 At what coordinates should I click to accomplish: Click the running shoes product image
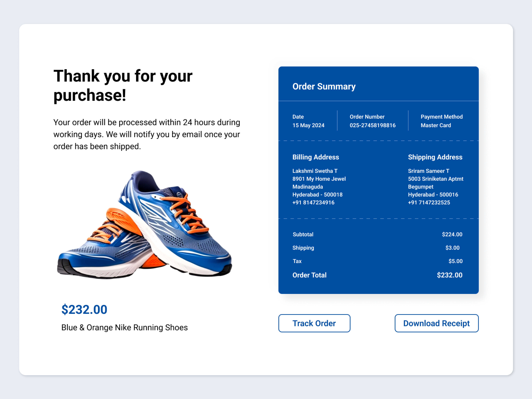[x=144, y=229]
